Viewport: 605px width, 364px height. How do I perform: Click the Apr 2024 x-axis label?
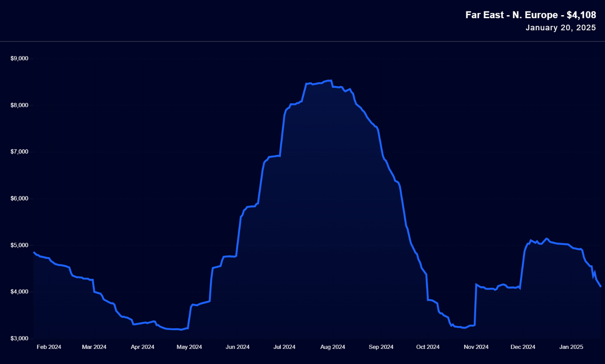point(142,347)
